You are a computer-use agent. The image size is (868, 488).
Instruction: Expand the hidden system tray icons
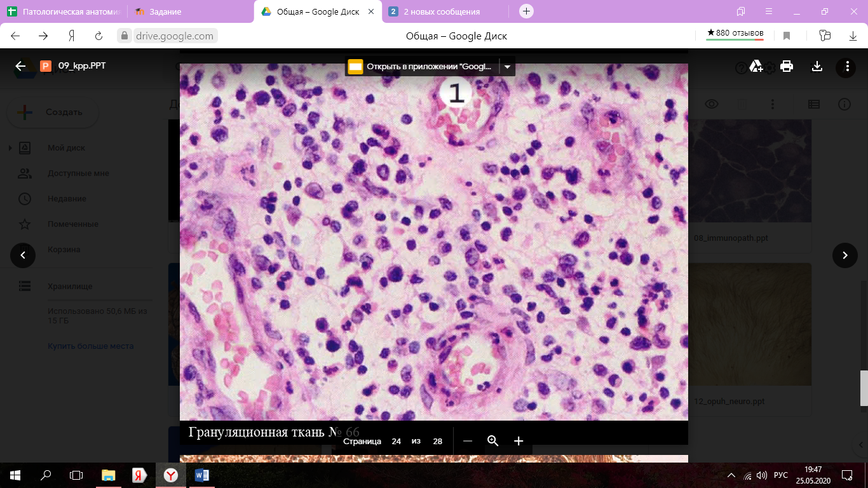coord(733,475)
